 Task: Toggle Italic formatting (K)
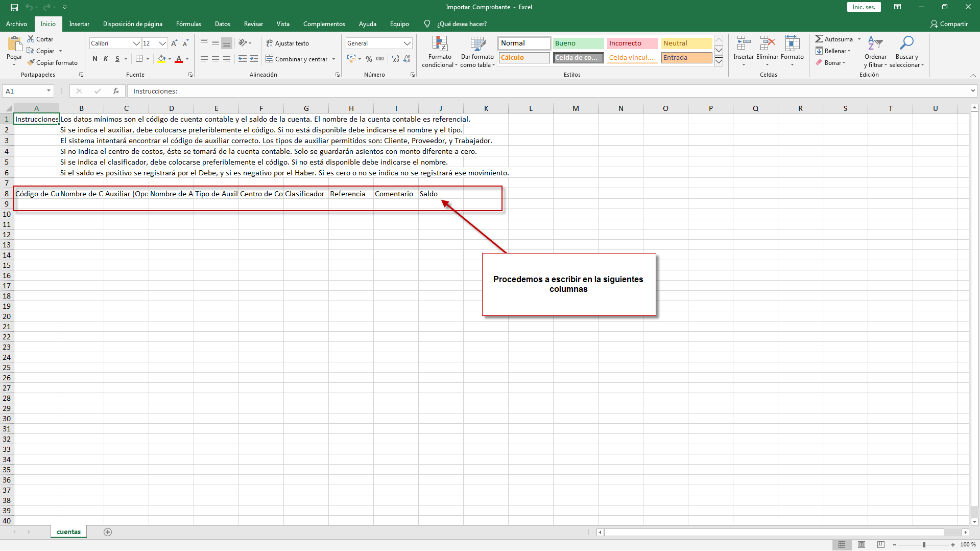point(106,59)
